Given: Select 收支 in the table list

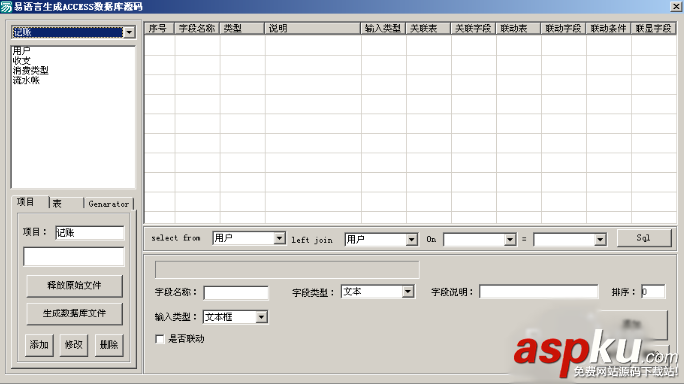Looking at the screenshot, I should [21, 61].
